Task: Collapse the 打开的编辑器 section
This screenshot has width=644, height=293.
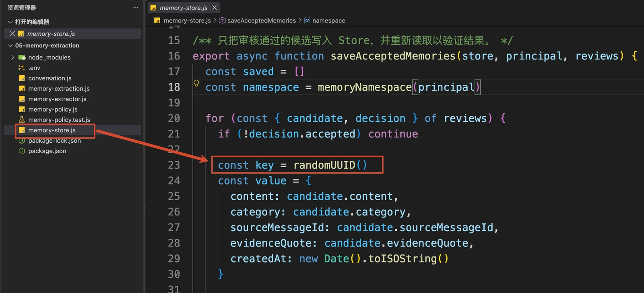Action: (x=10, y=22)
